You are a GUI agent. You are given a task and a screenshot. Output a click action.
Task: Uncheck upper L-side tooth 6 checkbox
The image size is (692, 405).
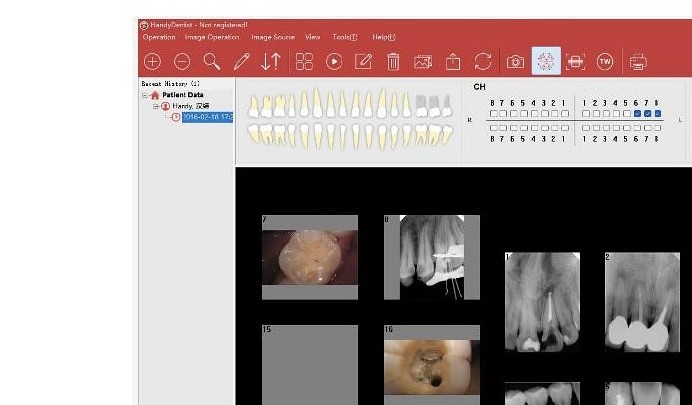pyautogui.click(x=637, y=113)
